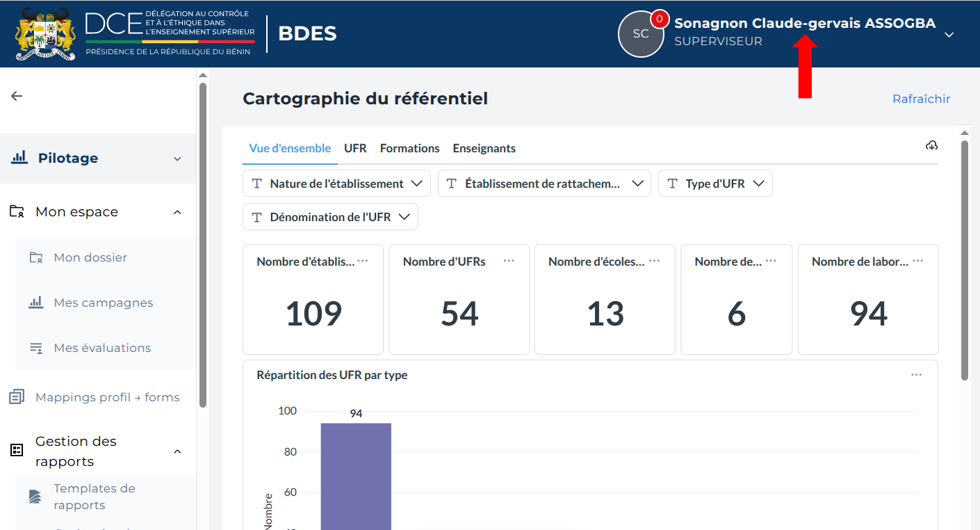
Task: Open the Pilotage menu item
Action: [98, 158]
